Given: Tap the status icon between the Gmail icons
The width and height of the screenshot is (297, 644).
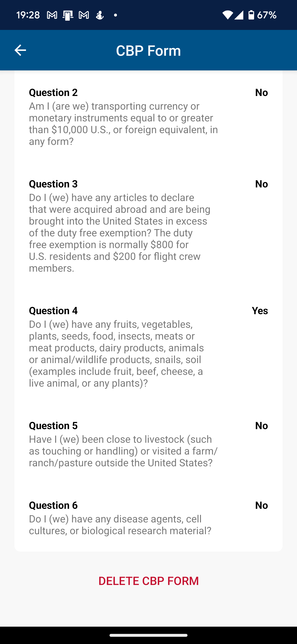Looking at the screenshot, I should [68, 15].
